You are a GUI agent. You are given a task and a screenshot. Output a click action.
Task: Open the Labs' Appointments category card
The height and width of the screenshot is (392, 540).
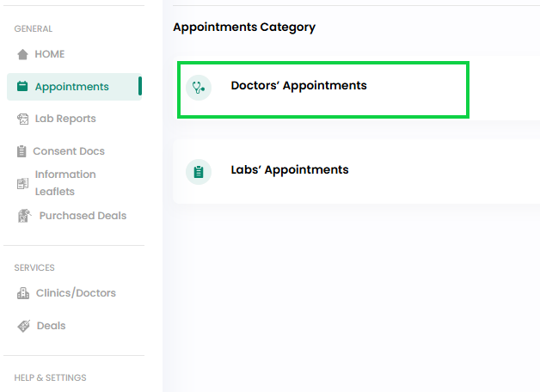356,171
